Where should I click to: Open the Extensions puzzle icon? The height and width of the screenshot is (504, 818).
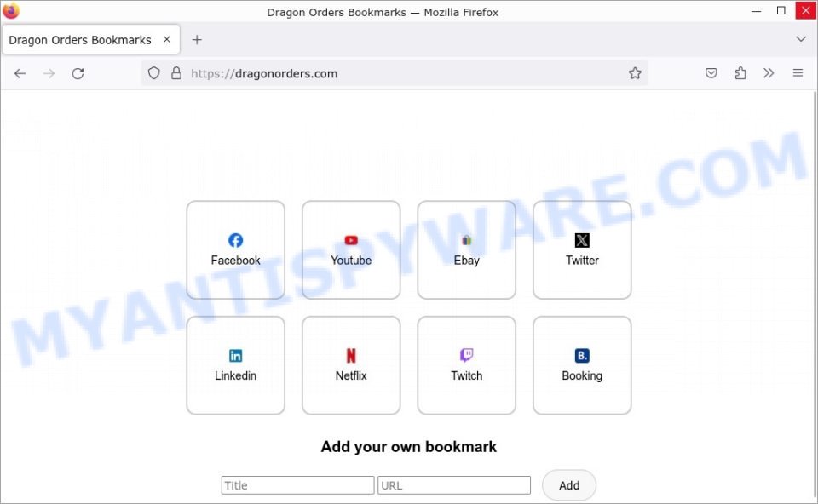(x=740, y=73)
